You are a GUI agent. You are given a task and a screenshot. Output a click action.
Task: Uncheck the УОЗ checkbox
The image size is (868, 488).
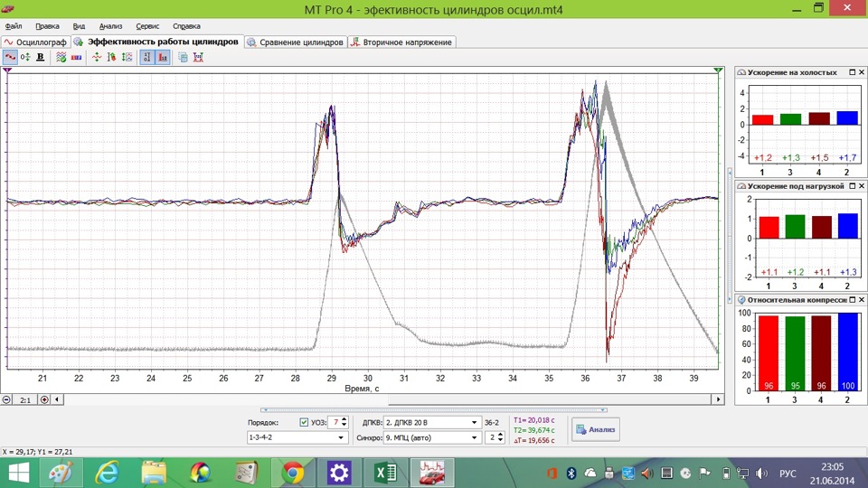pyautogui.click(x=304, y=422)
